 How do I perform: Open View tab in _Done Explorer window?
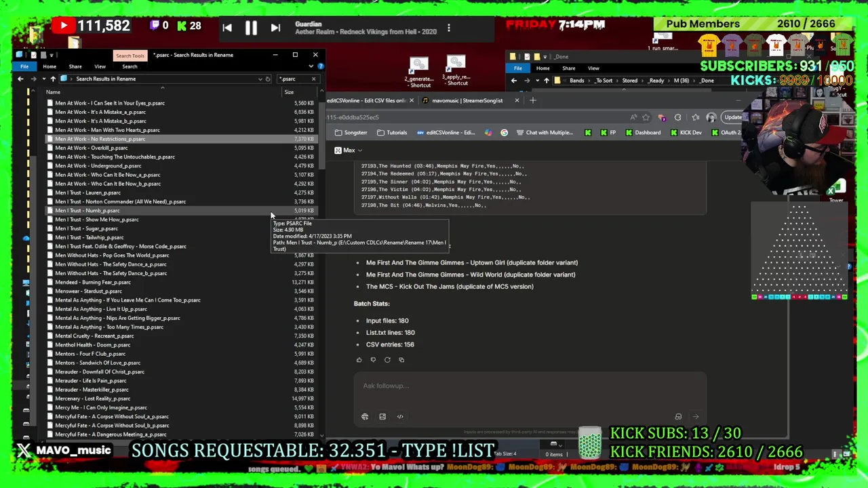coord(593,68)
